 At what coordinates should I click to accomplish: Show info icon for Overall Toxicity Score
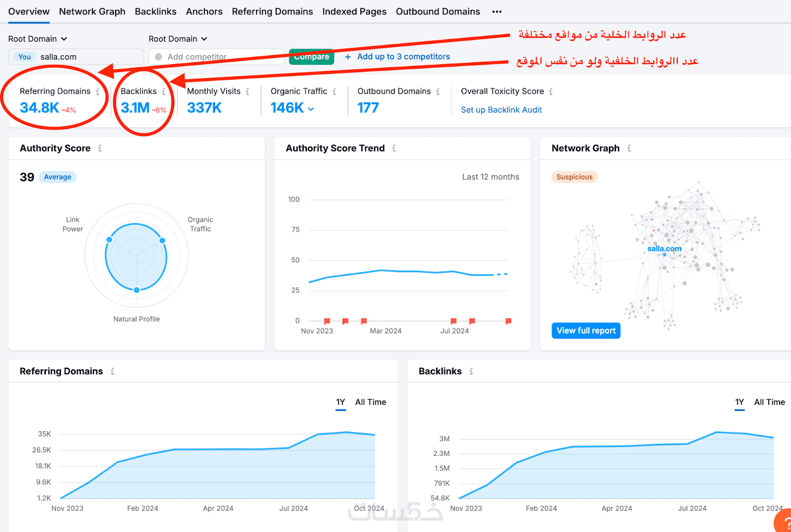click(551, 91)
